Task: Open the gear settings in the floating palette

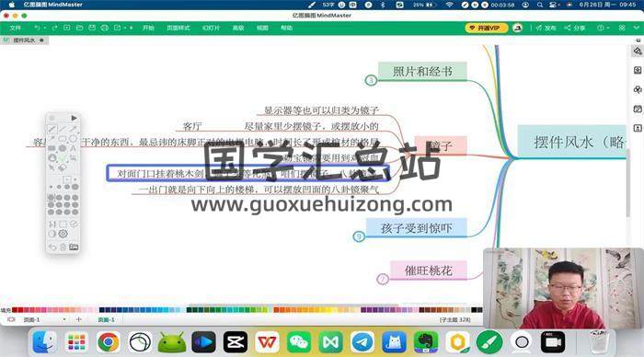Action: pyautogui.click(x=63, y=234)
